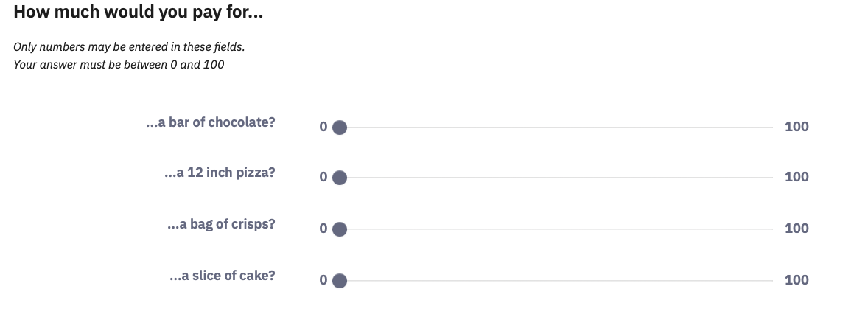Click the middle of the crisps slider track

556,229
